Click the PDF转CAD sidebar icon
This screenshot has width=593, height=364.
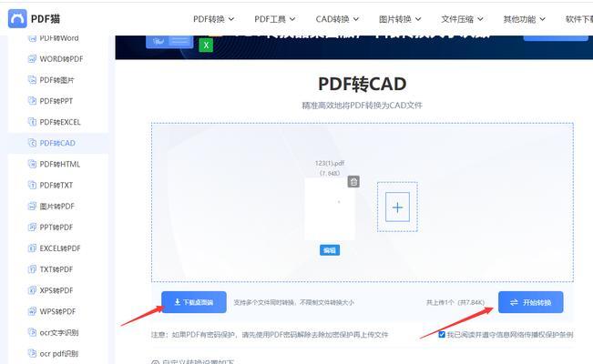[x=32, y=143]
